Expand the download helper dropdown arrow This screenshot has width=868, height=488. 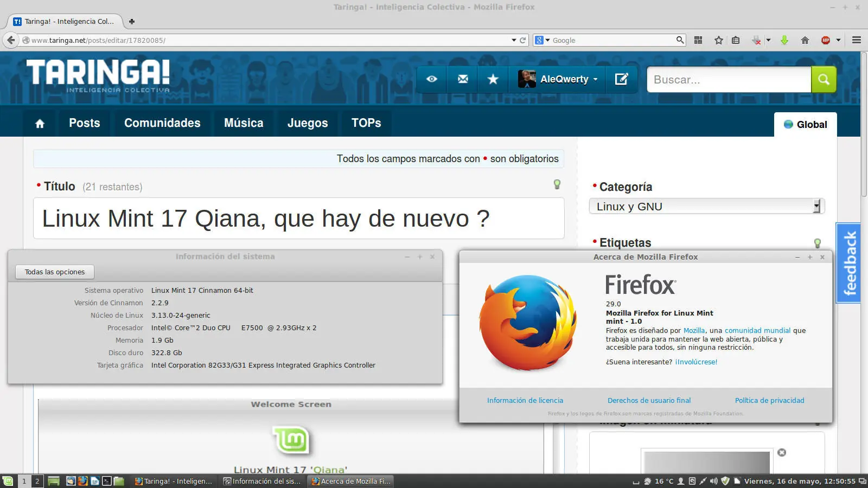[x=768, y=40]
